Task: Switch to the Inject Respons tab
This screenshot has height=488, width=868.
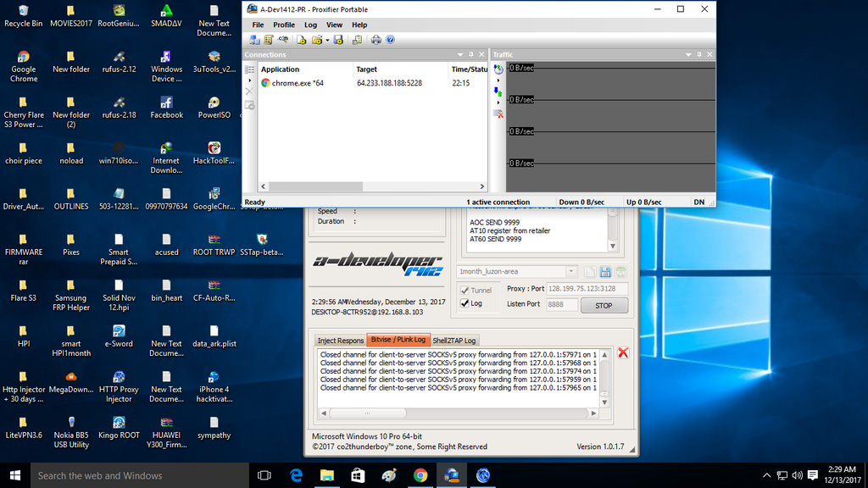Action: click(x=341, y=341)
